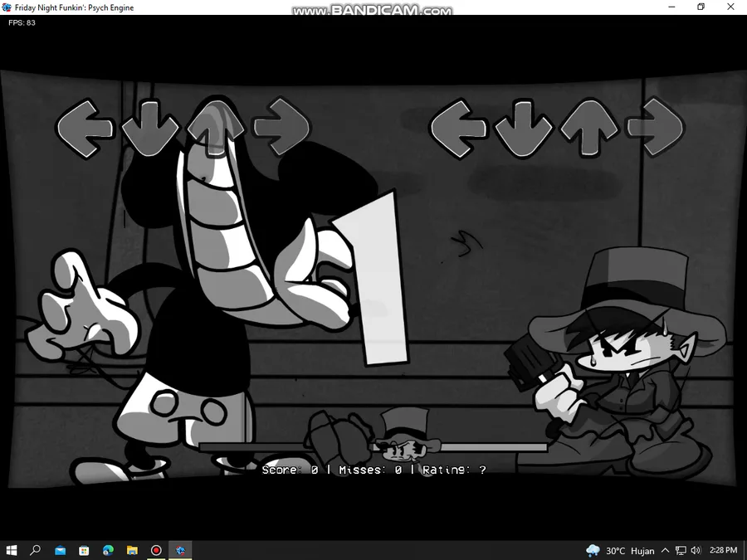Click the opponent's right arrow receptor
This screenshot has width=747, height=560.
pyautogui.click(x=281, y=127)
